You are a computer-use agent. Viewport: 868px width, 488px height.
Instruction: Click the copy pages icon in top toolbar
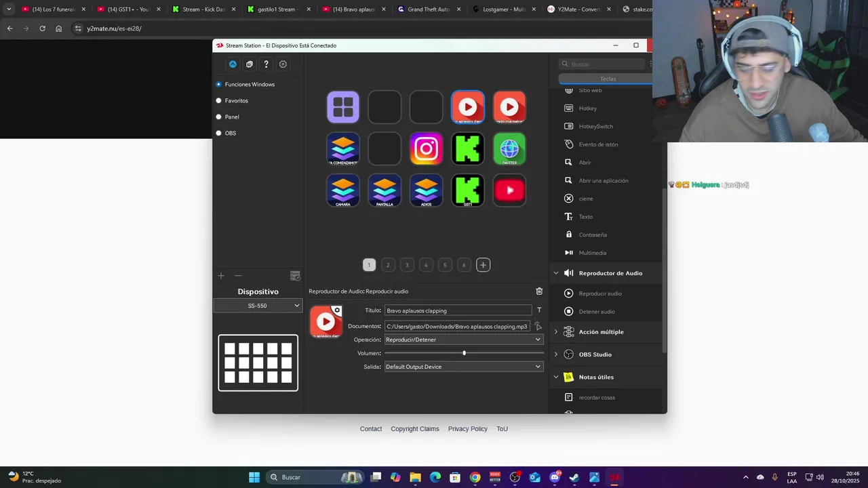(x=250, y=64)
